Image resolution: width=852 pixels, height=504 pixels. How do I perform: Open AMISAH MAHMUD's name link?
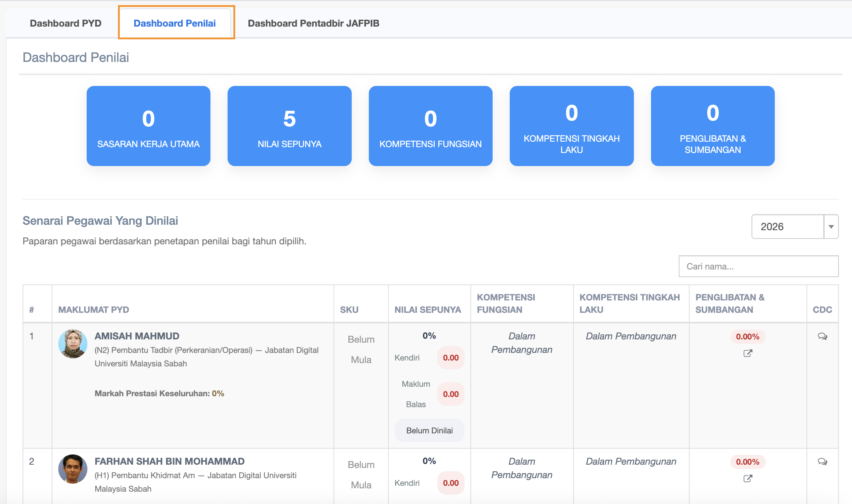click(137, 336)
